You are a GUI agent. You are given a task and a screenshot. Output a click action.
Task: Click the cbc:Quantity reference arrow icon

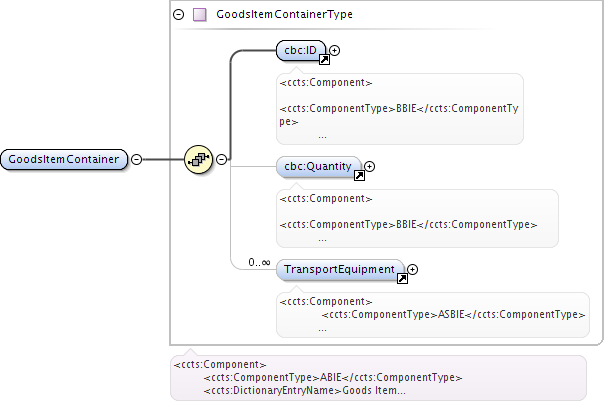pos(357,177)
